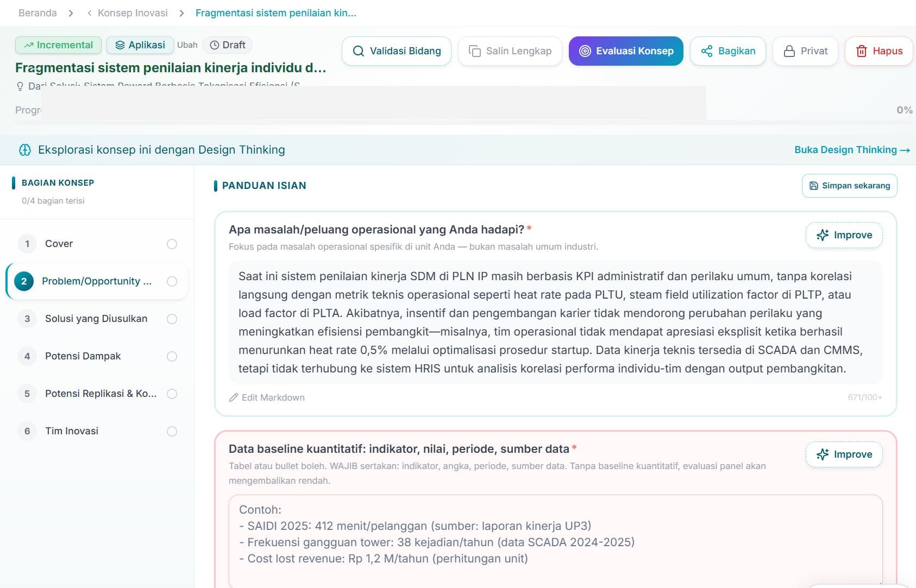Click Ubah link next to Aplikasi
916x588 pixels.
[187, 45]
